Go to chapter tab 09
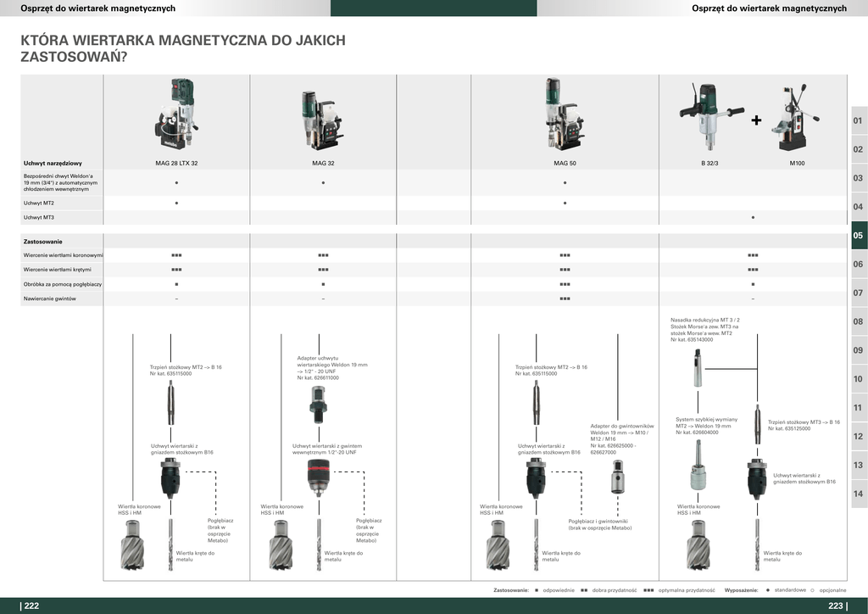The image size is (868, 614). 858,350
